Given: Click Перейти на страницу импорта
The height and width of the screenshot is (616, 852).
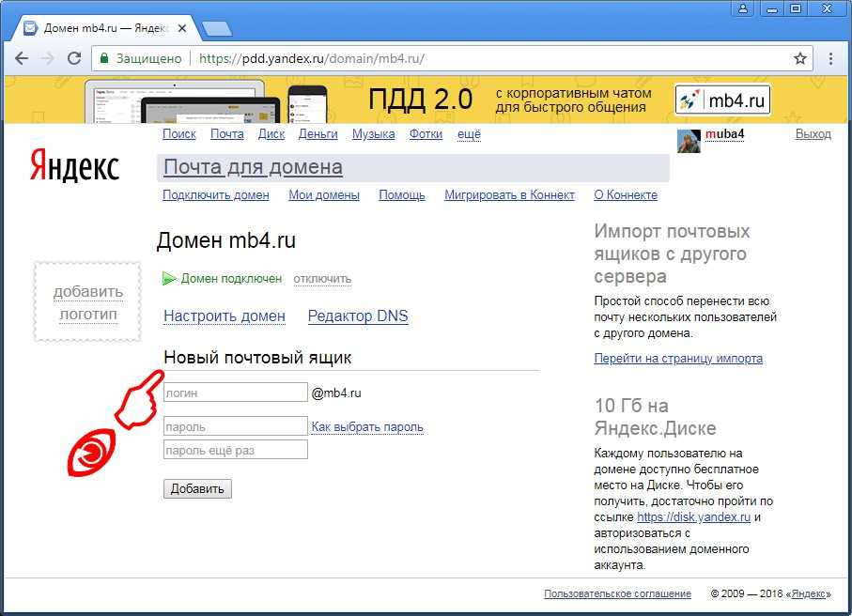Looking at the screenshot, I should pyautogui.click(x=678, y=359).
